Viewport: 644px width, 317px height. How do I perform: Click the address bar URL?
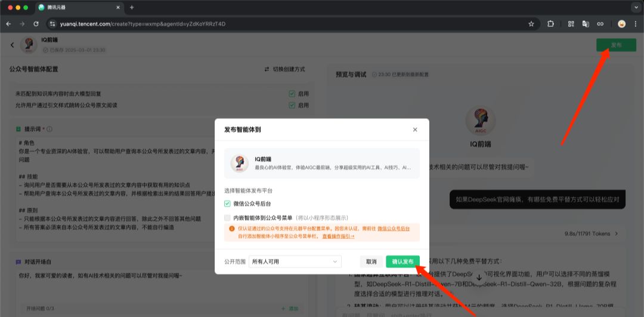(143, 24)
